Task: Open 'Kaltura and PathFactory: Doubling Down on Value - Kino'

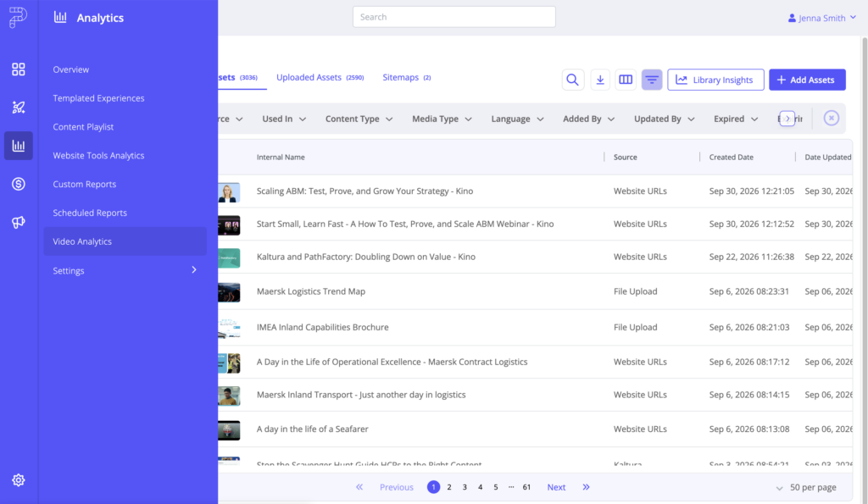Action: [366, 257]
